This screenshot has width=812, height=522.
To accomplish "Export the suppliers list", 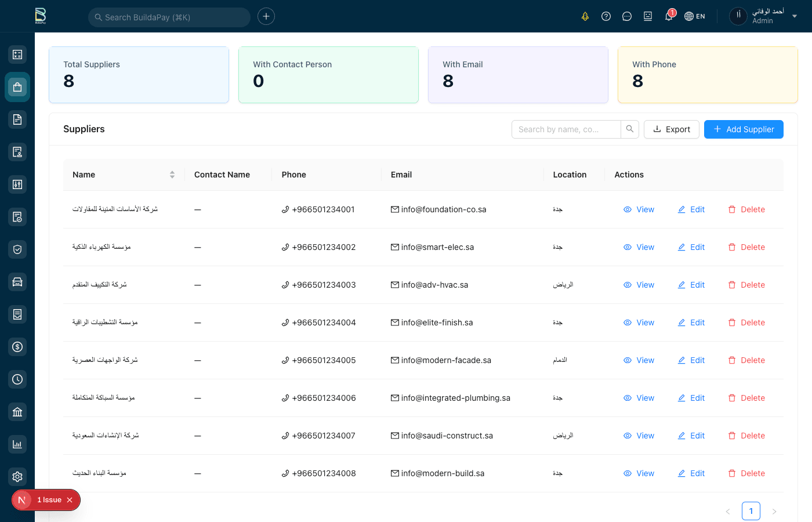I will 672,129.
